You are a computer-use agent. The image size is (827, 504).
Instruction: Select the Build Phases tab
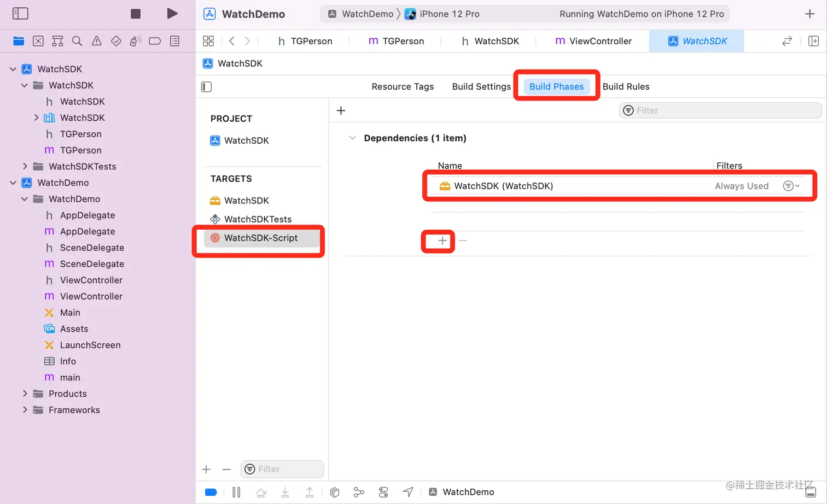click(556, 86)
